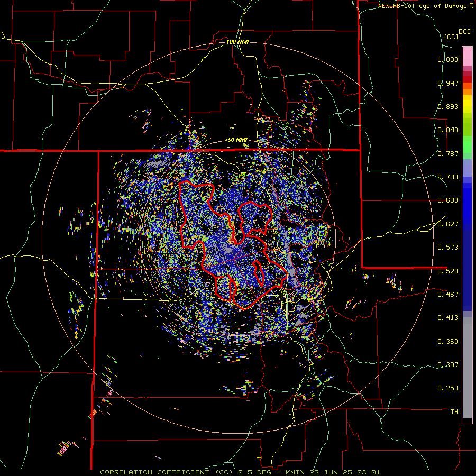The width and height of the screenshot is (476, 476).
Task: Click the 0.520 scale value
Action: (448, 271)
